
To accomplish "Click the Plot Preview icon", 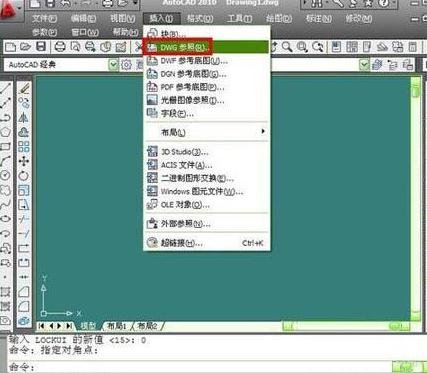I will coord(75,47).
